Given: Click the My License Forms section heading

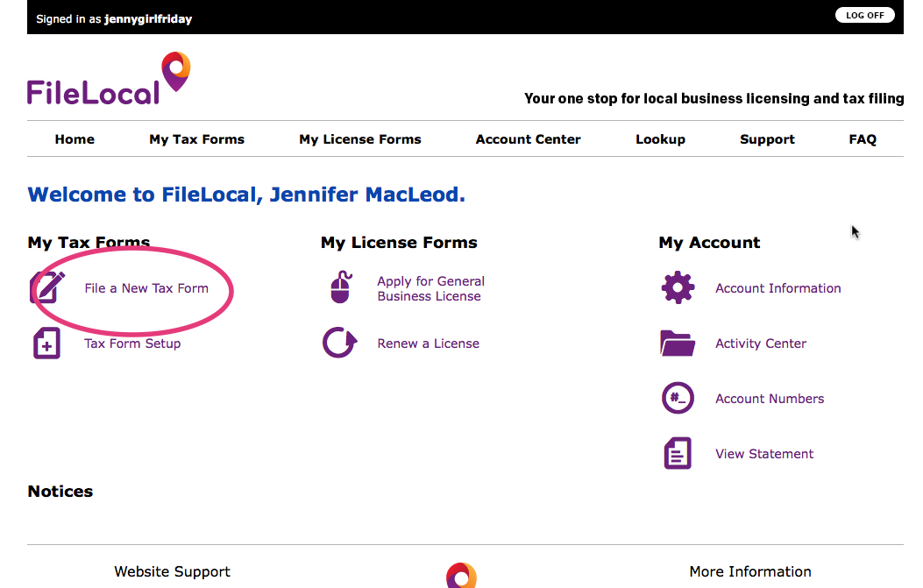Looking at the screenshot, I should tap(399, 243).
